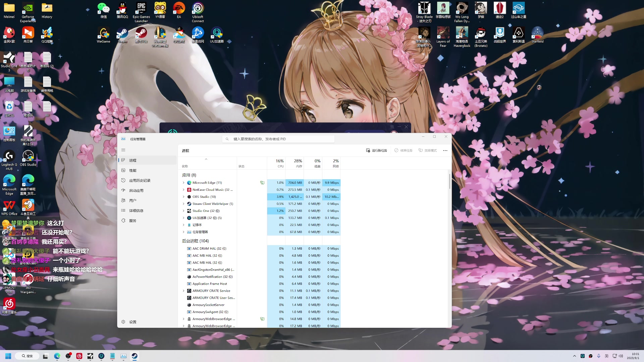This screenshot has height=362, width=644.
Task: Open Epic Games Launcher desktop icon
Action: point(141,12)
